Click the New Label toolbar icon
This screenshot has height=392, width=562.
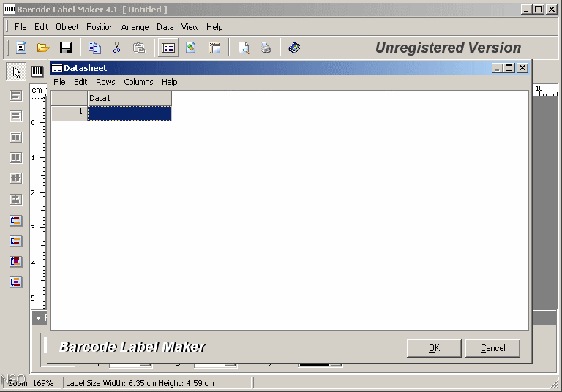[x=21, y=48]
